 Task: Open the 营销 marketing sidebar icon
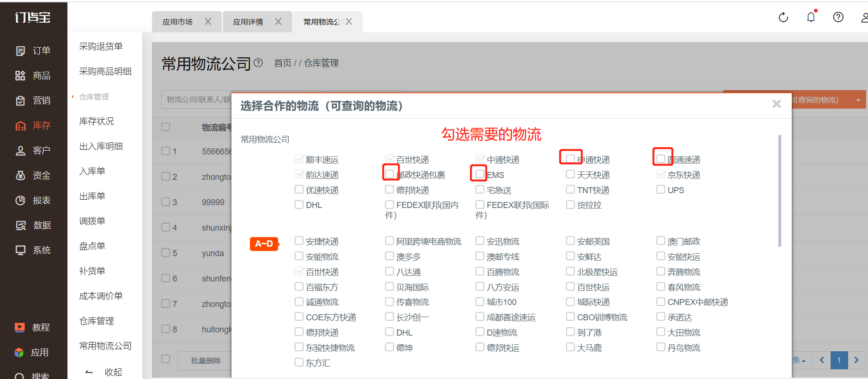(20, 101)
